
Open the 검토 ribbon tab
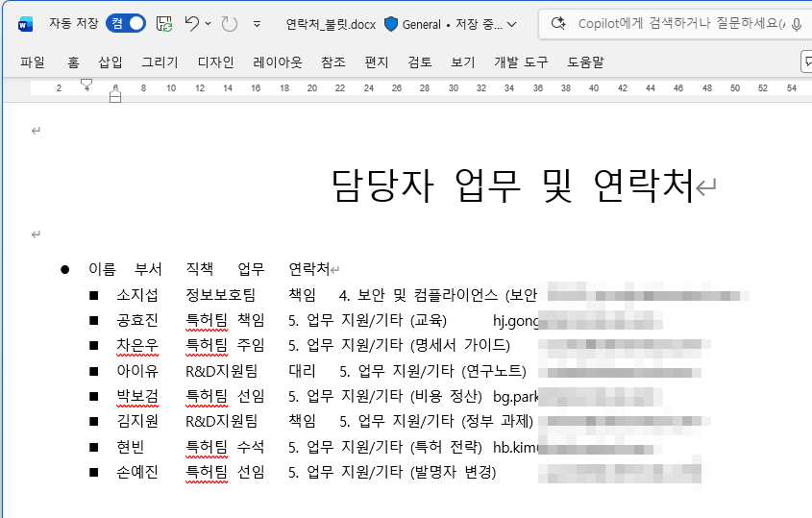coord(420,62)
